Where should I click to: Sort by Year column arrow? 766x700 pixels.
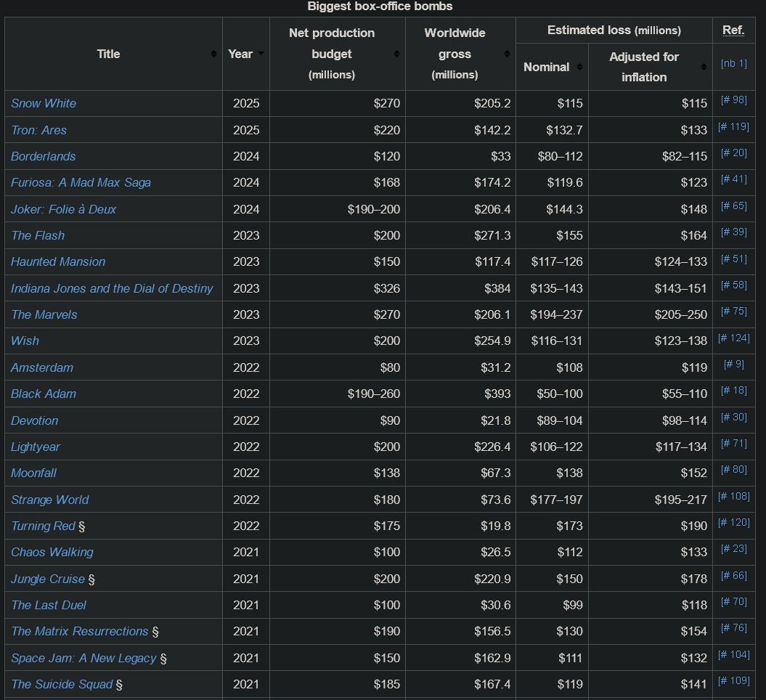(x=261, y=53)
